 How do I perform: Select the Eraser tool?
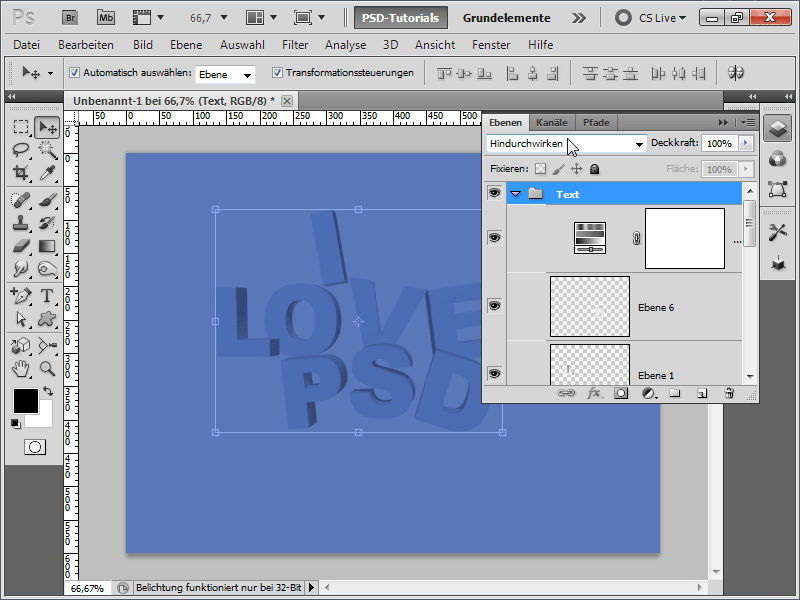point(20,246)
